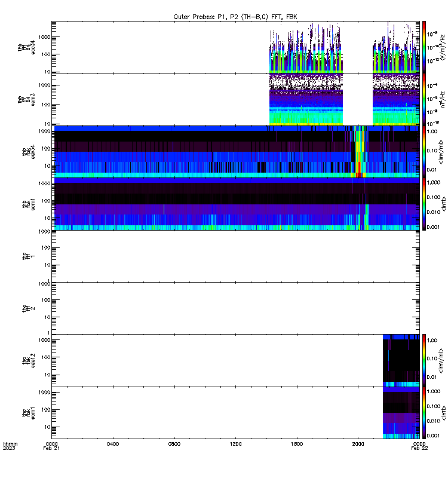
Task: Click the 'Feb 22' end date label
Action: [x=419, y=448]
